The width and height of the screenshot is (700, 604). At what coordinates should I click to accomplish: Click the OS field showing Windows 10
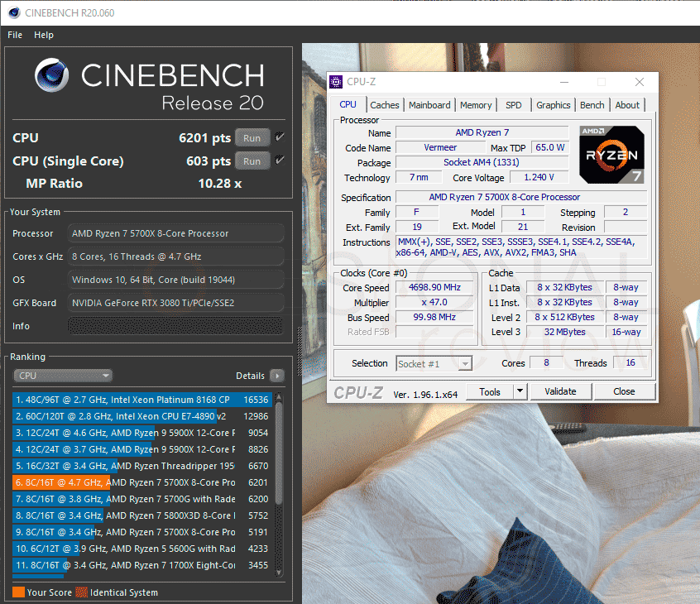click(x=175, y=280)
